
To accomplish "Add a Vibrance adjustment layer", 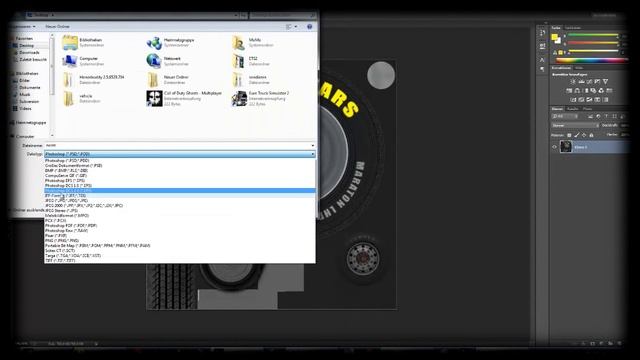I will [605, 82].
